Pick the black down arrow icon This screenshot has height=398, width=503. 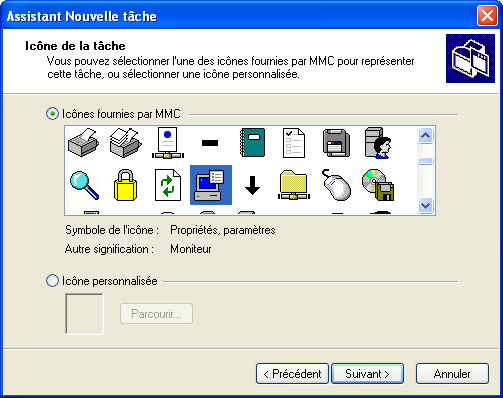click(x=252, y=185)
